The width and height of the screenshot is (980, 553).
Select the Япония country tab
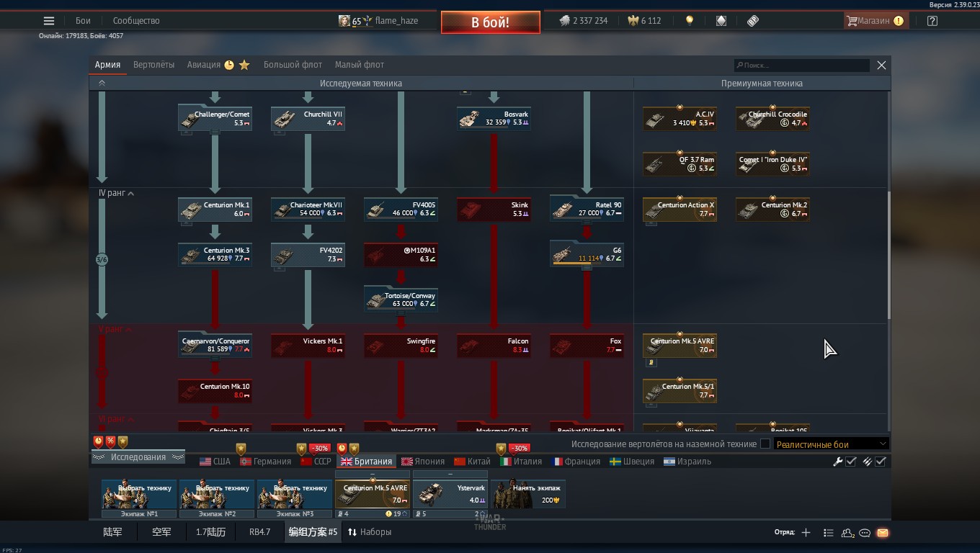pyautogui.click(x=423, y=462)
